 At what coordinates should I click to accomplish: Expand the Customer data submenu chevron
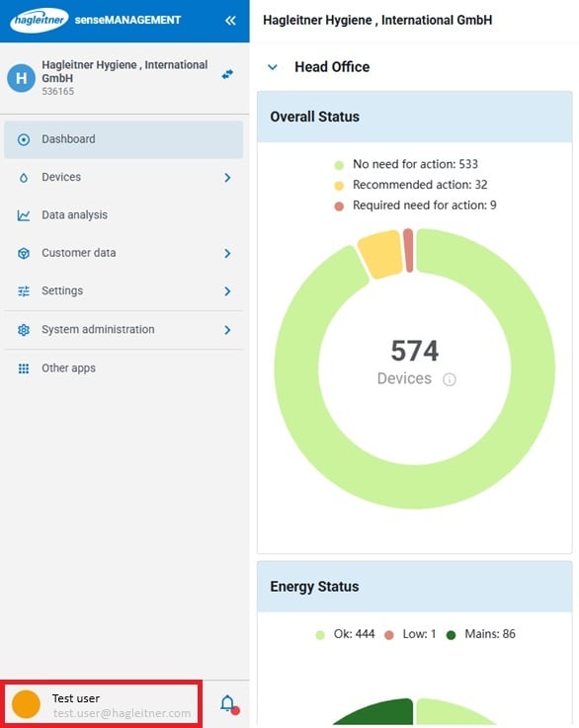coord(227,253)
